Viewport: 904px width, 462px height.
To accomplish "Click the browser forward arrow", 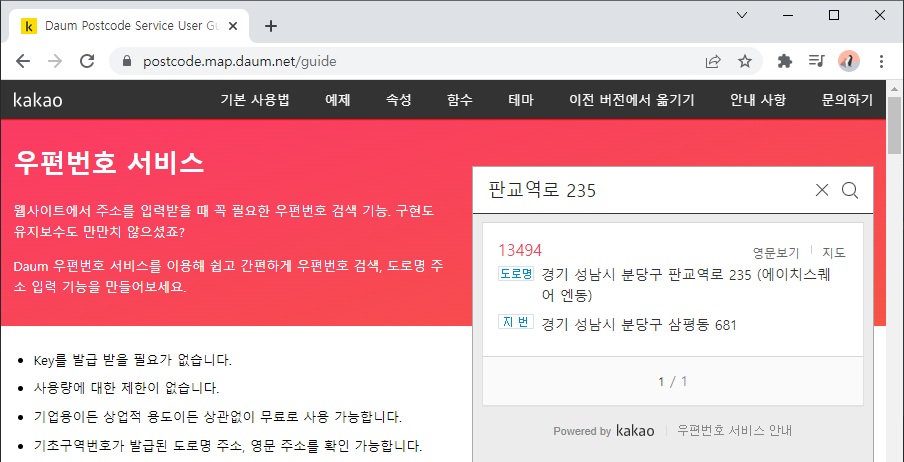I will [x=55, y=61].
